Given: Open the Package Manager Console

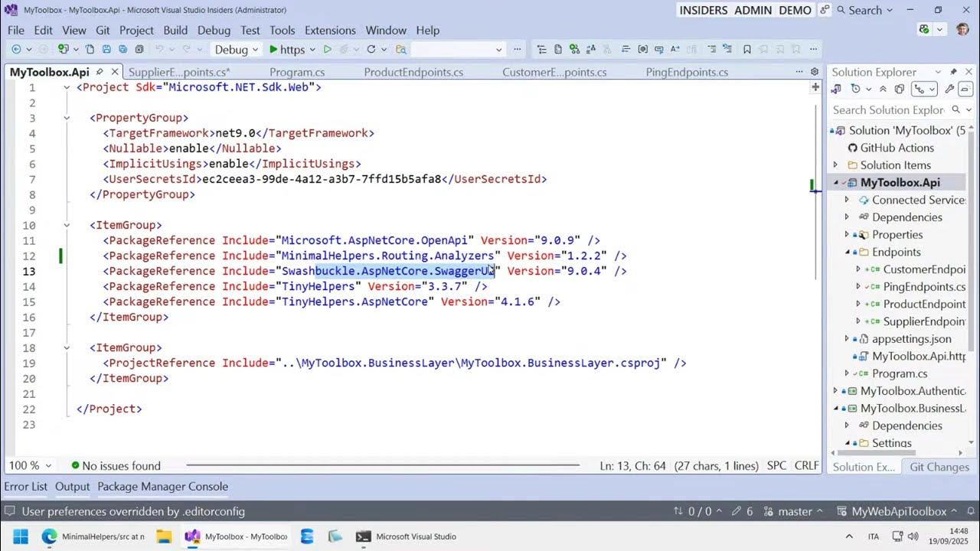Looking at the screenshot, I should coord(162,487).
